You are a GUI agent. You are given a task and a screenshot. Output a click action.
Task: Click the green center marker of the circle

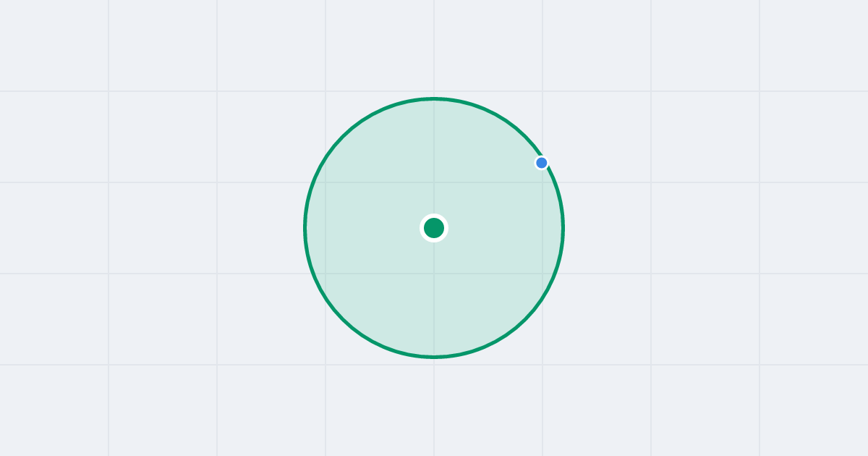pos(434,228)
